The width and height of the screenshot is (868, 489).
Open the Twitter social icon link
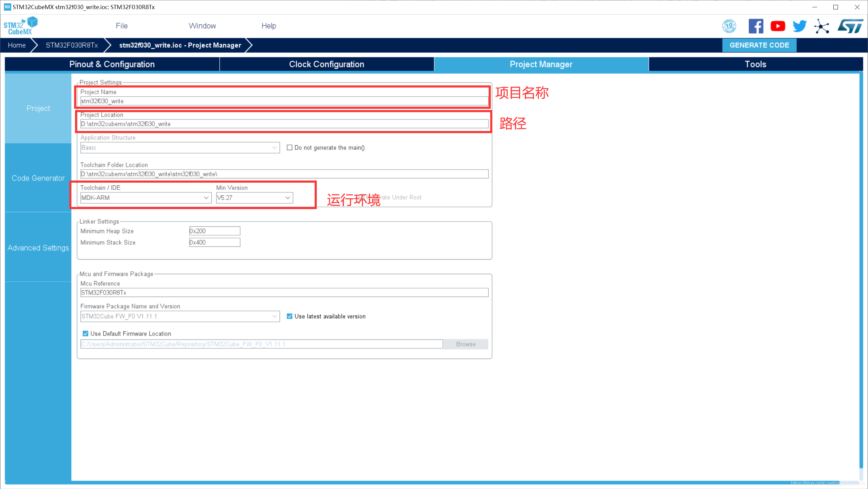[x=799, y=26]
